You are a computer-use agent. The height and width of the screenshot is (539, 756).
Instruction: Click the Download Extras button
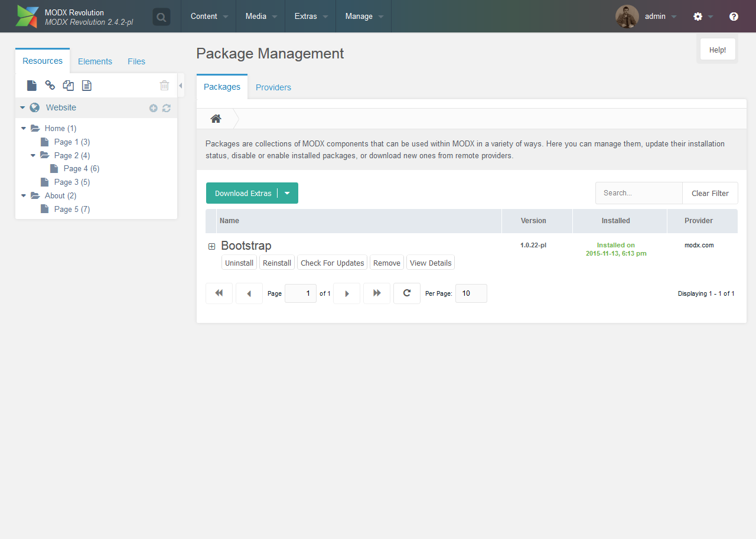coord(243,193)
